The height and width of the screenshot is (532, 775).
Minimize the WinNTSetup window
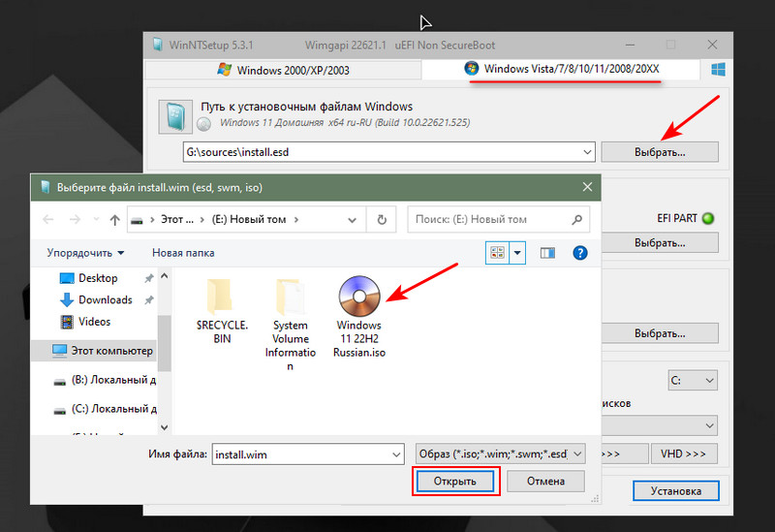click(x=630, y=45)
